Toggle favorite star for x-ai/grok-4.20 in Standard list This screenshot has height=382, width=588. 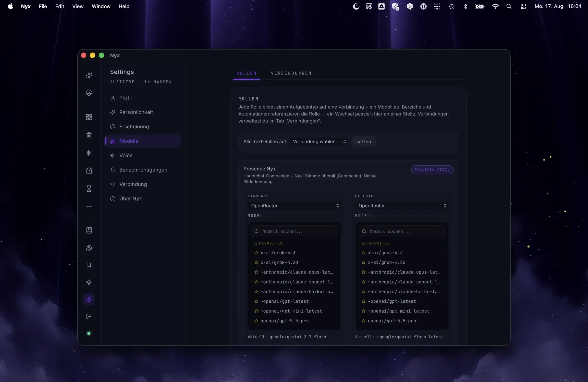click(256, 262)
